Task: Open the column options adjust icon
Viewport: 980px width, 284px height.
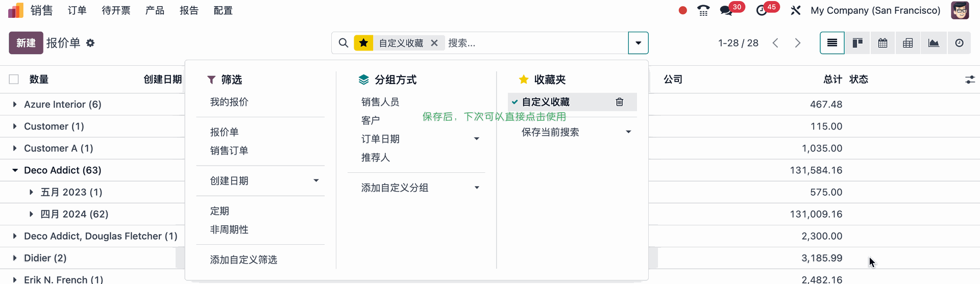Action: pos(970,80)
